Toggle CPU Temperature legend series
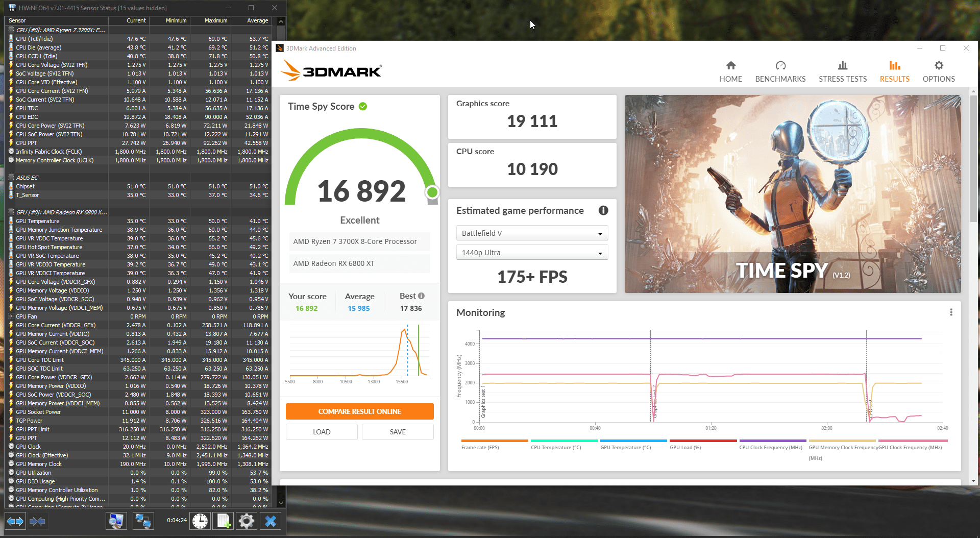The width and height of the screenshot is (980, 538). pos(564,444)
